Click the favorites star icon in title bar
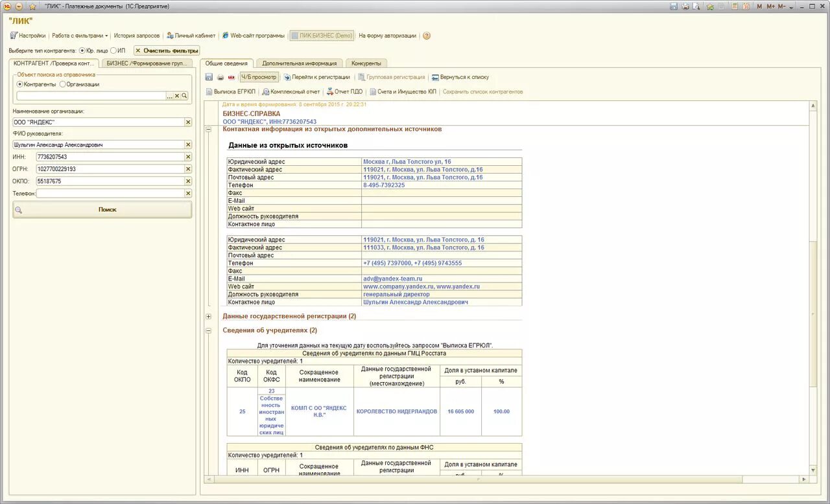The height and width of the screenshot is (504, 830). [x=32, y=6]
